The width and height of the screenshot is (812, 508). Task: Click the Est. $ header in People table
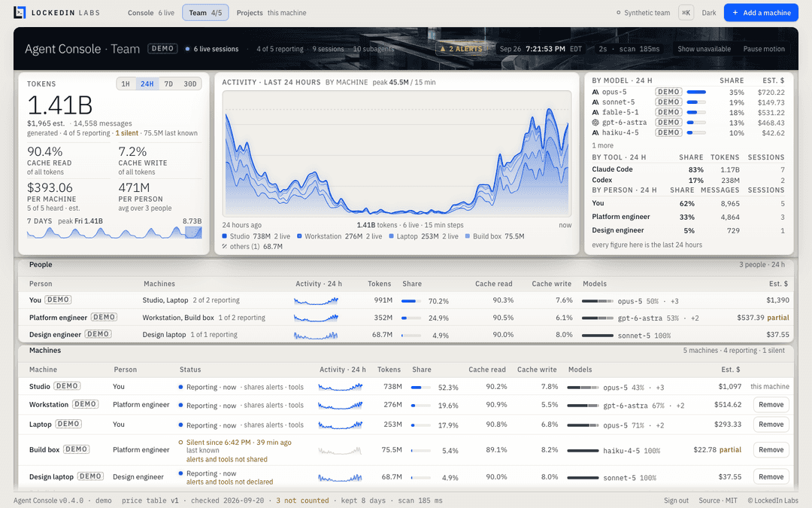778,284
